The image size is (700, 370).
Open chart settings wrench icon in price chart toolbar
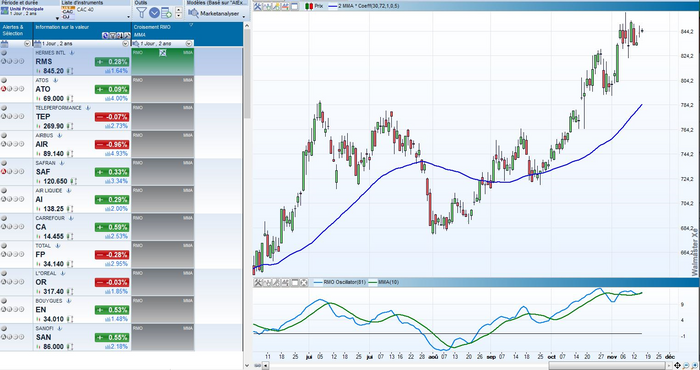[x=257, y=6]
